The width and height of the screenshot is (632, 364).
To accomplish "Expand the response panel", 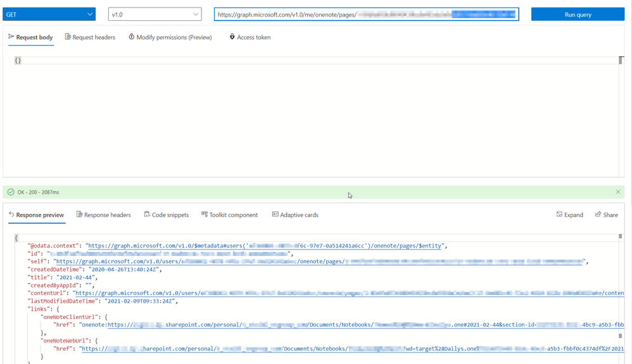I will 569,215.
